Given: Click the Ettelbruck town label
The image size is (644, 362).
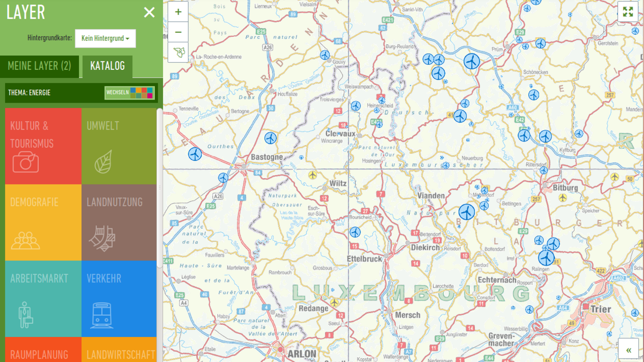Looking at the screenshot, I should 365,259.
